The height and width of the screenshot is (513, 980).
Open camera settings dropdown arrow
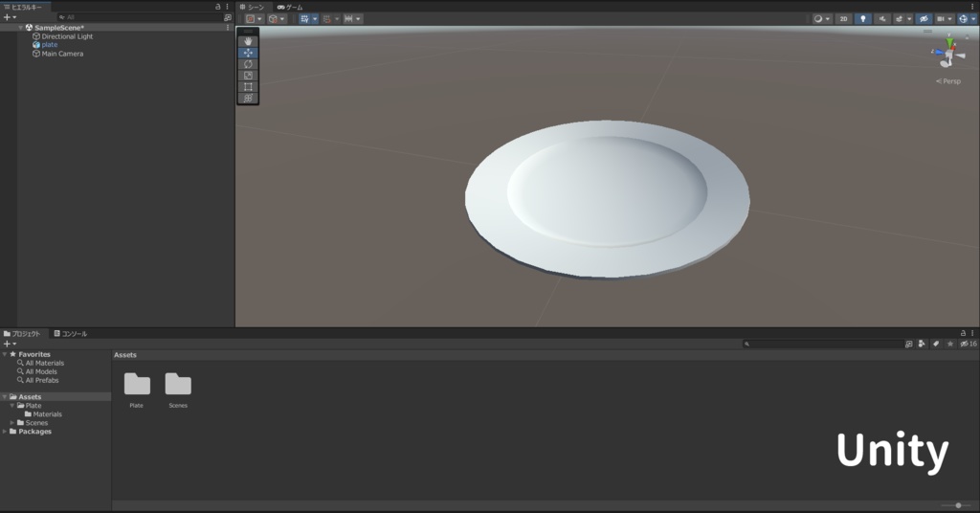point(950,19)
